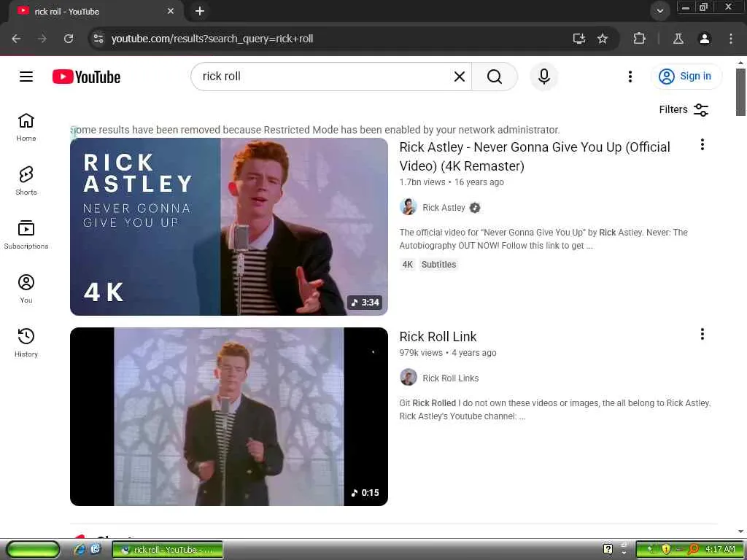Click the security shield tray icon
This screenshot has height=560, width=747.
(666, 549)
